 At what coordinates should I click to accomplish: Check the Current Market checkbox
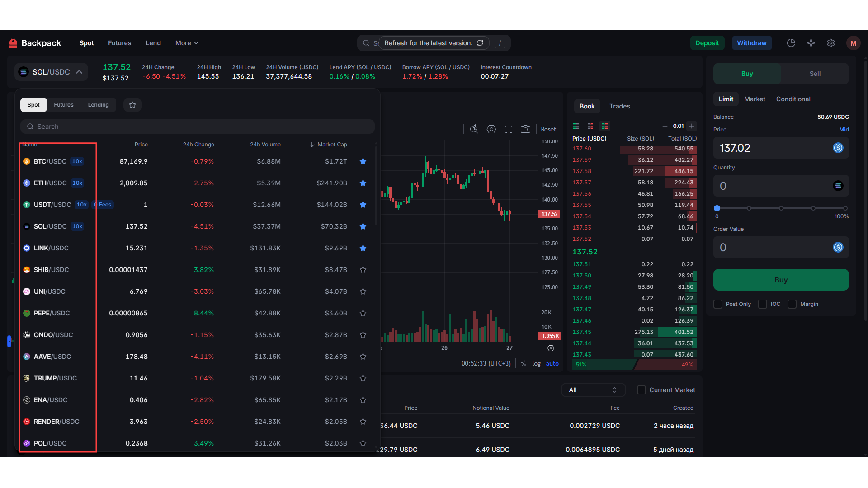641,390
